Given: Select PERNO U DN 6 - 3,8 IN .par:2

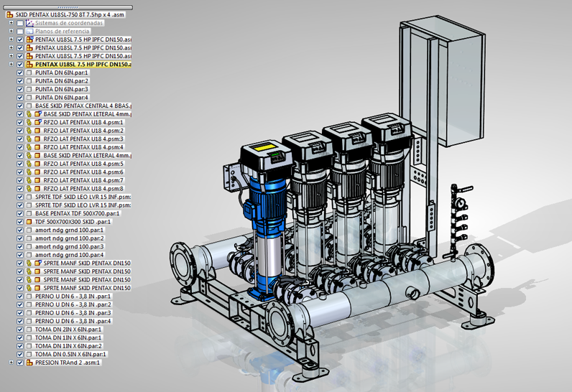Looking at the screenshot, I should [x=73, y=304].
